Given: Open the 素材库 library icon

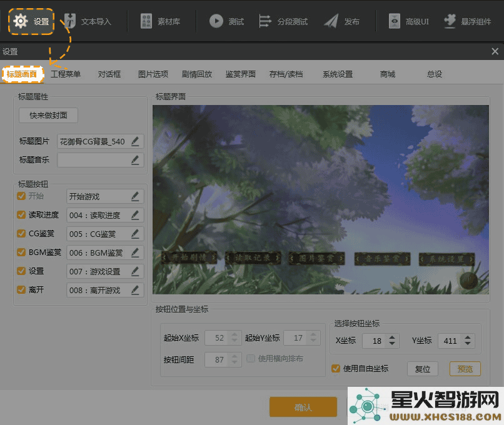Looking at the screenshot, I should 146,21.
